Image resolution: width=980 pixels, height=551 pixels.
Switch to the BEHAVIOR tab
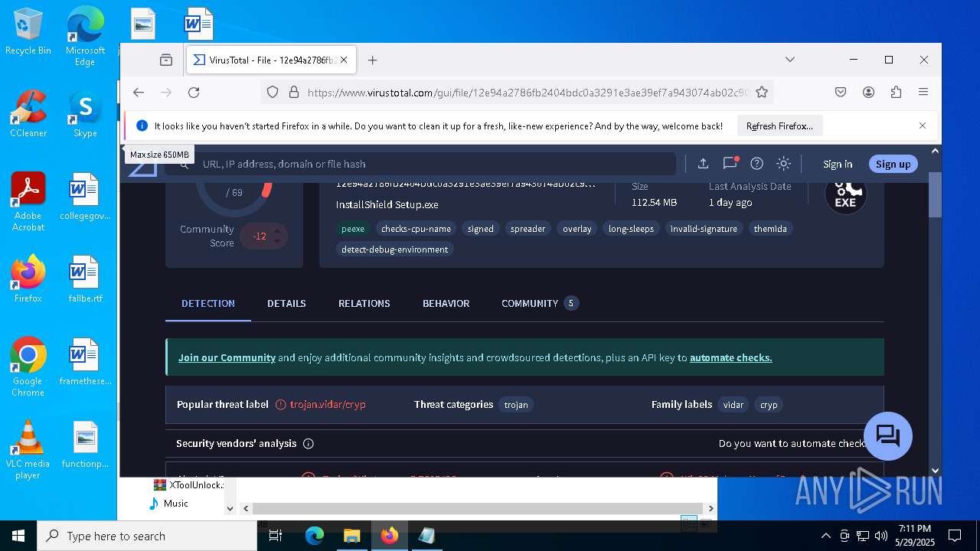pyautogui.click(x=446, y=304)
